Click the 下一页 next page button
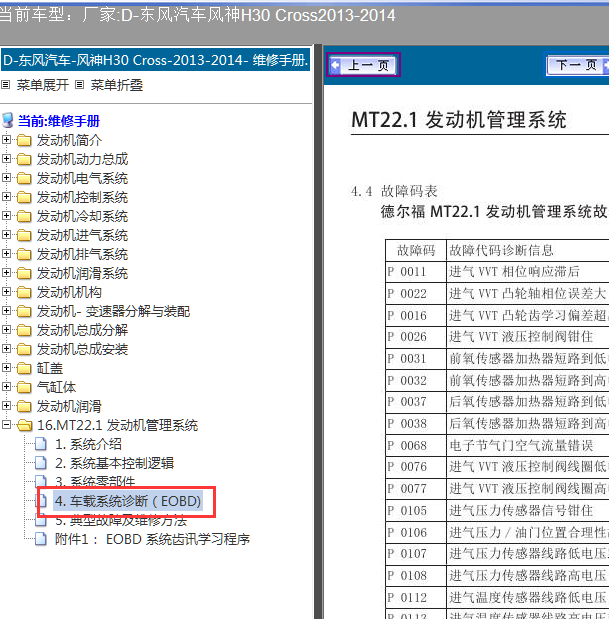The image size is (609, 619). [x=577, y=65]
